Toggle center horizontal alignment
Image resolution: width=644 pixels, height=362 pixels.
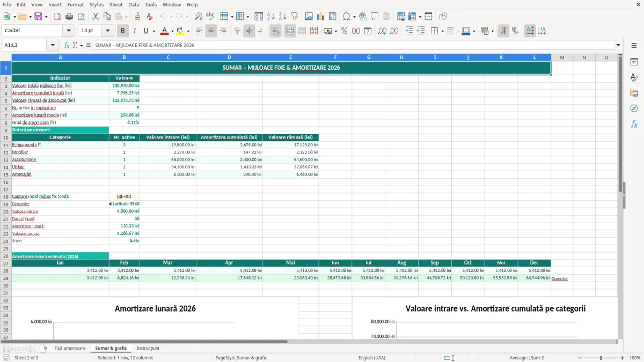pyautogui.click(x=211, y=31)
